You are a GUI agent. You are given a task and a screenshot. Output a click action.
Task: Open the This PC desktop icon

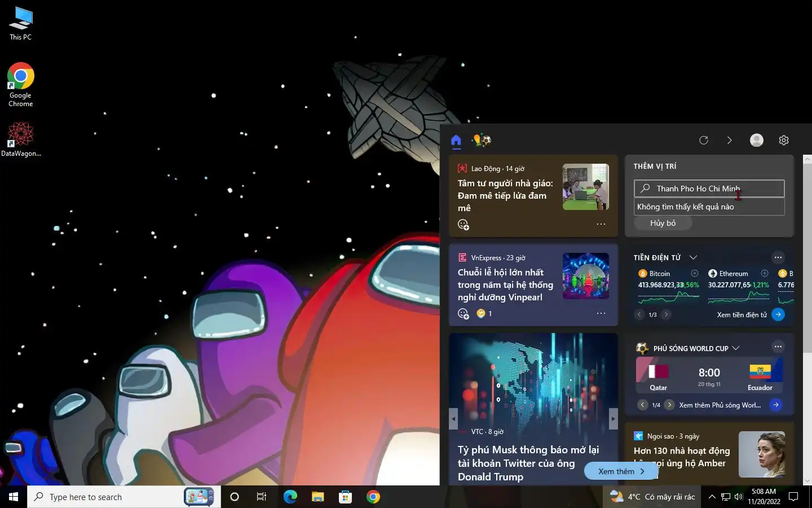(x=21, y=24)
